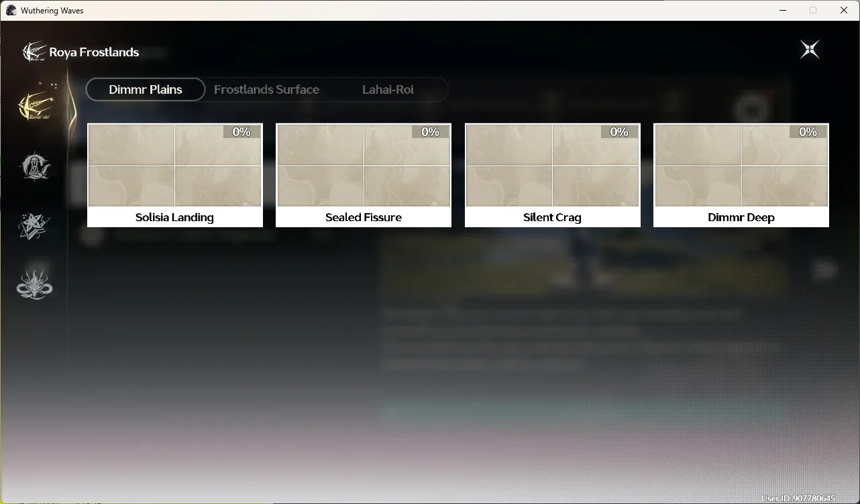
Task: Choose the spiky star emblem region
Action: (x=34, y=226)
